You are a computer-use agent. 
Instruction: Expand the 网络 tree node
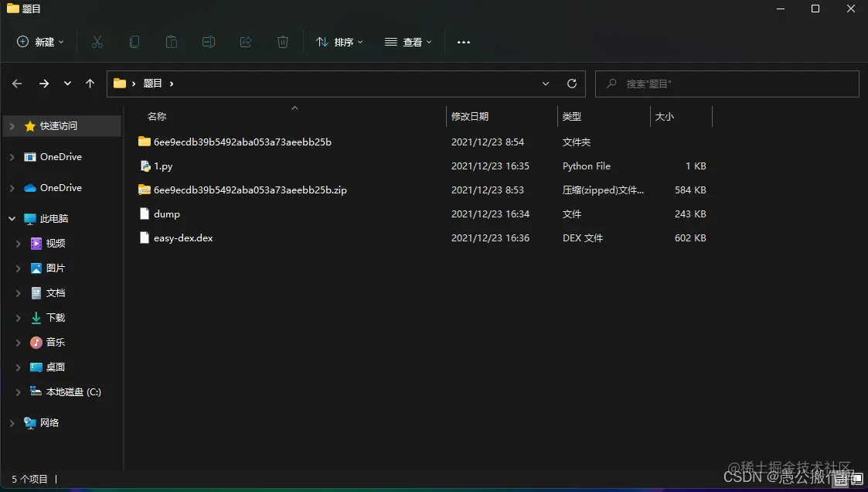(12, 423)
